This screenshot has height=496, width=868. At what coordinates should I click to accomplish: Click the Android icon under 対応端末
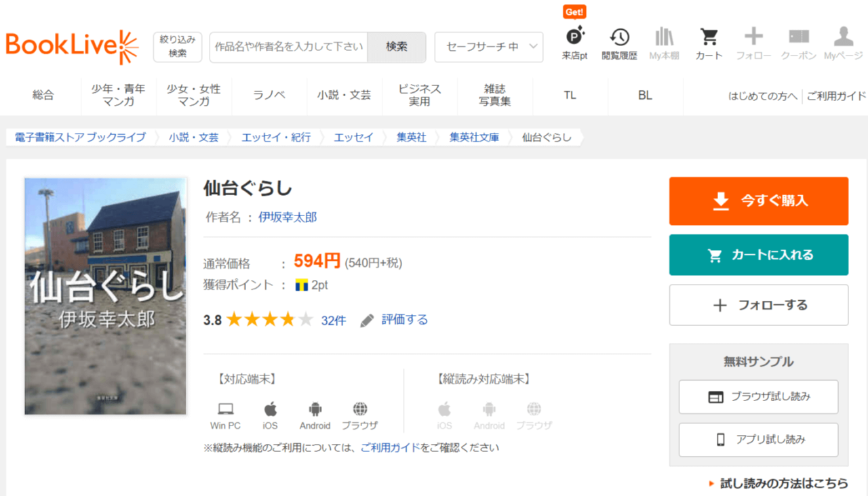pos(315,409)
